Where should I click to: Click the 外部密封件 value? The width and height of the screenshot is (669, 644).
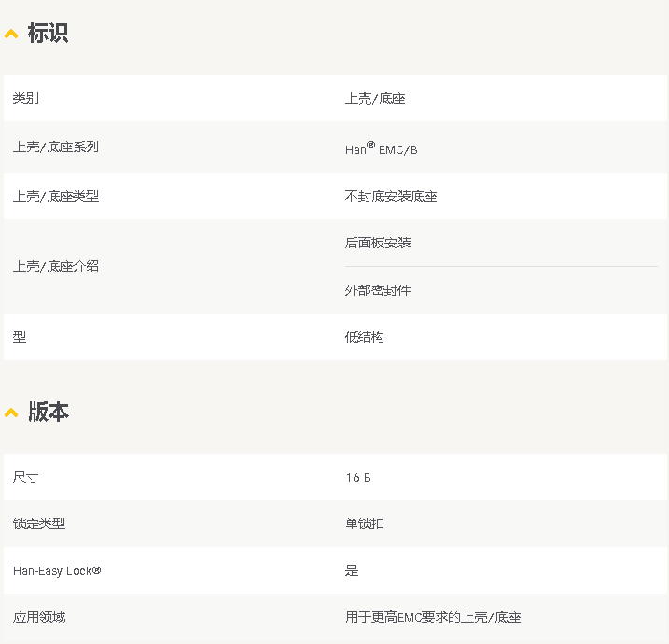click(378, 290)
